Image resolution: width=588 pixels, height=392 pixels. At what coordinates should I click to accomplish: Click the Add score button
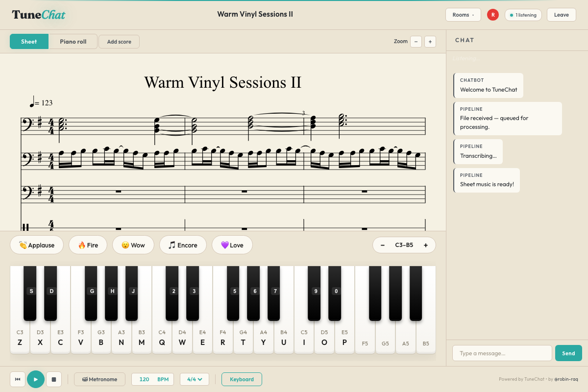(x=119, y=42)
